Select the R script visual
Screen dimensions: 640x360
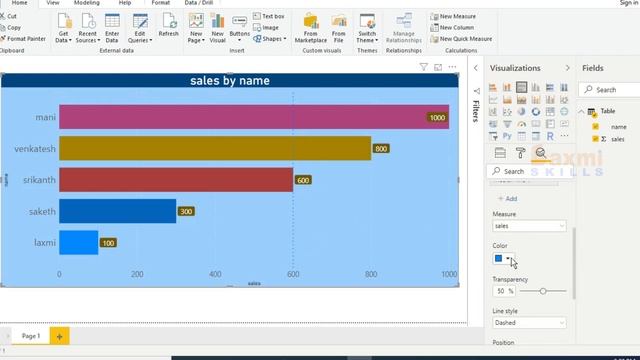click(550, 136)
